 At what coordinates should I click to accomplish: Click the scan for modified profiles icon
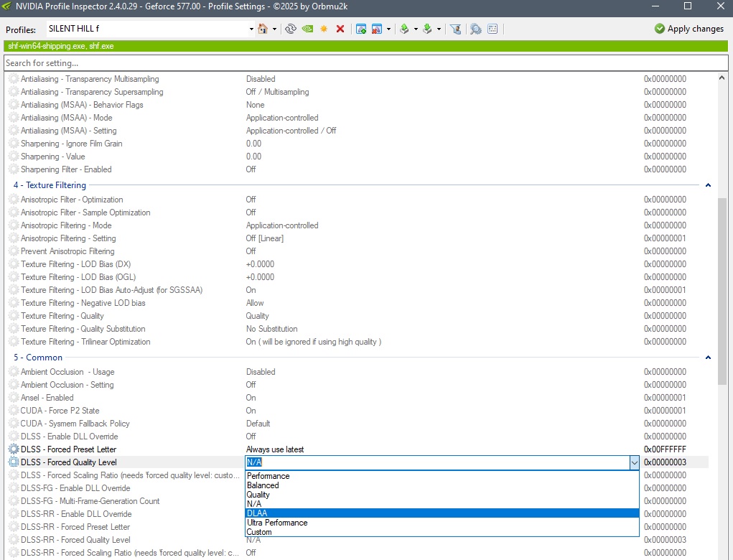[x=475, y=29]
